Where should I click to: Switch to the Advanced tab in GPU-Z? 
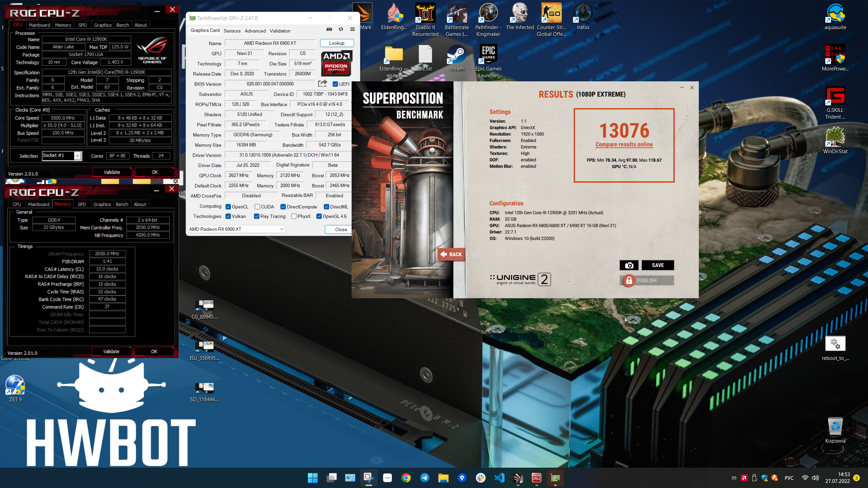[x=255, y=31]
